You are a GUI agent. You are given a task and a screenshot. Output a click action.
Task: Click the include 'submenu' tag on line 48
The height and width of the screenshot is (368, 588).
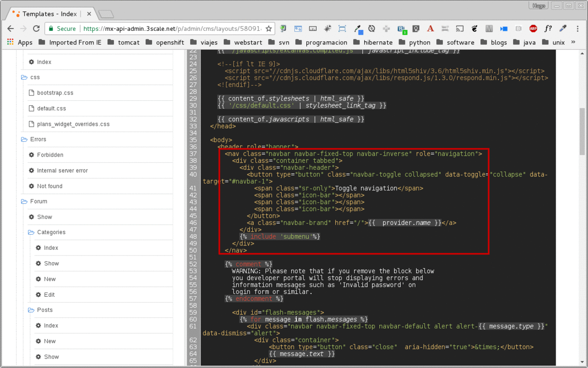click(x=280, y=236)
